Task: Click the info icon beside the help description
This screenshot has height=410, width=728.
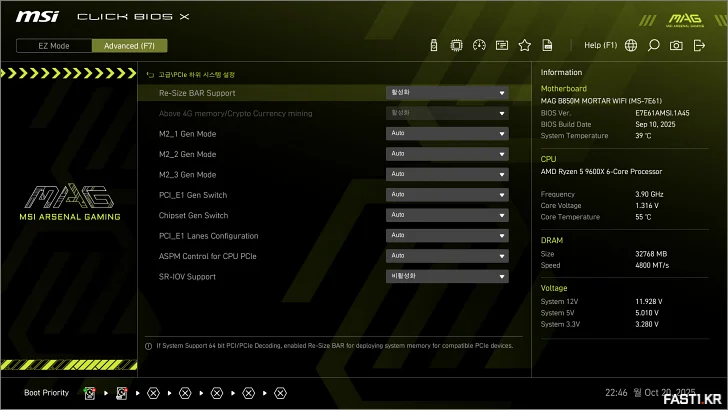Action: click(149, 346)
